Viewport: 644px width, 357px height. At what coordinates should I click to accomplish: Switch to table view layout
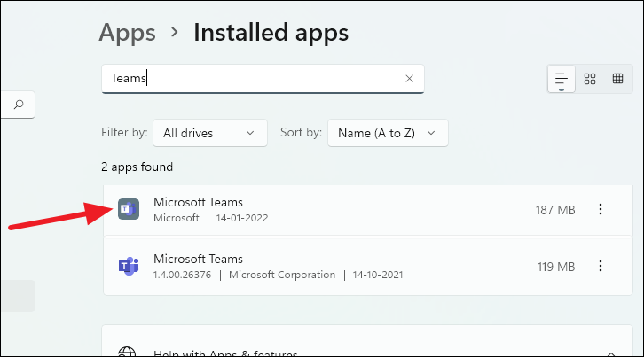click(x=617, y=78)
